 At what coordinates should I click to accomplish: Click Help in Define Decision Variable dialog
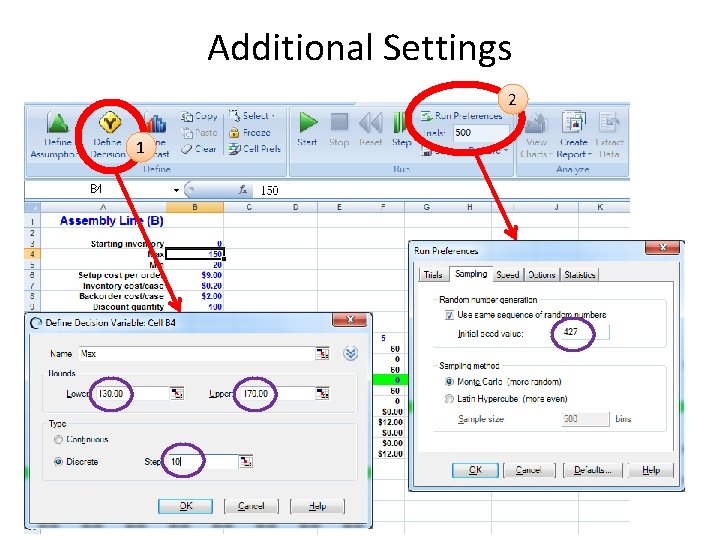point(317,506)
